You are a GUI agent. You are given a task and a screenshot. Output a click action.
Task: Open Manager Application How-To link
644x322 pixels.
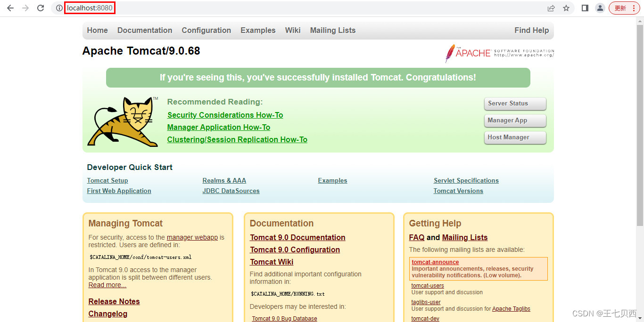[x=219, y=127]
